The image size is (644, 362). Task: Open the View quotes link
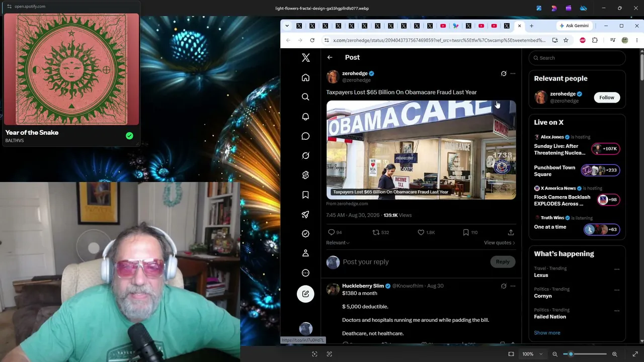(x=500, y=243)
